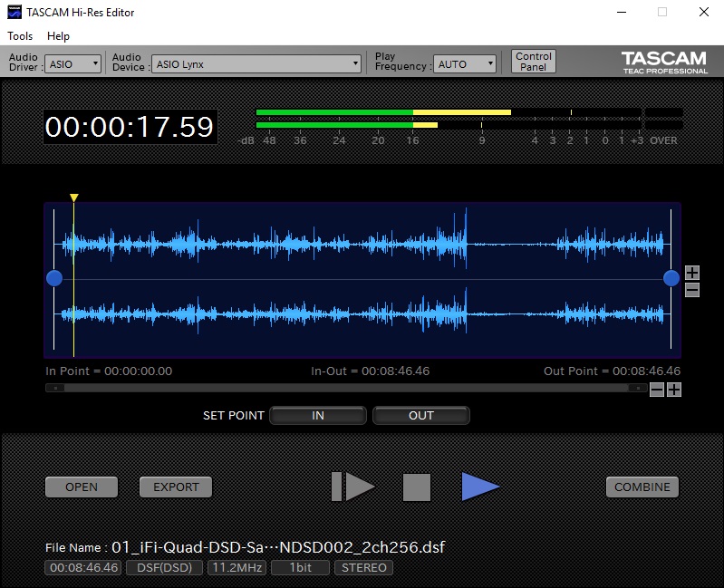Zoom in waveform vertically with plus icon

[691, 273]
